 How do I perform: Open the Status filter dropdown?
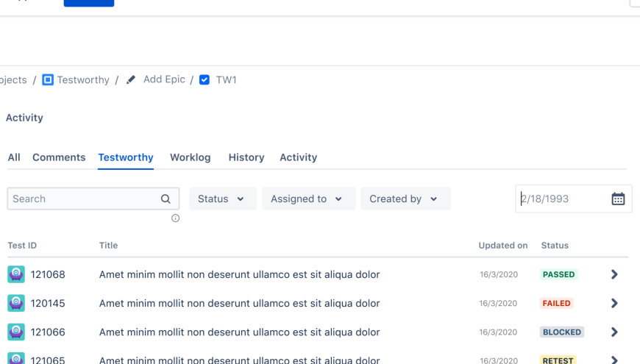tap(222, 199)
